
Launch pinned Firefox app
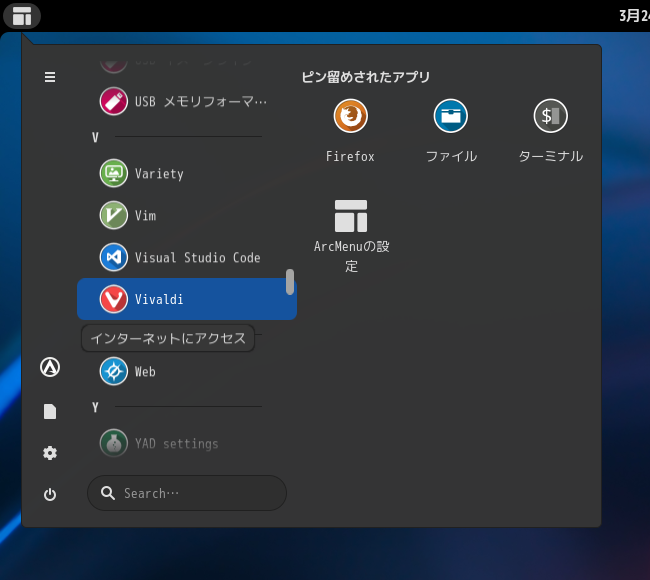[x=350, y=131]
